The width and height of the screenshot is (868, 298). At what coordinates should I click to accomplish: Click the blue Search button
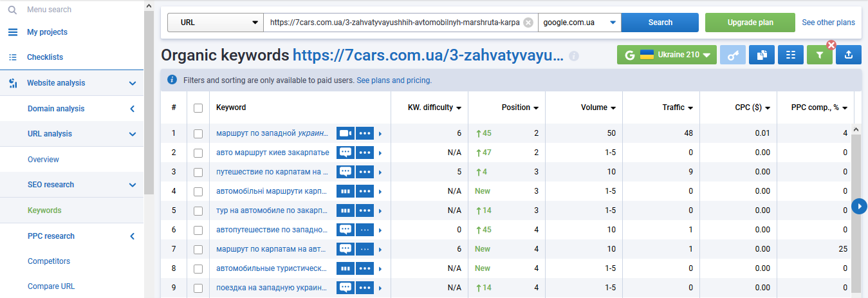click(x=660, y=23)
